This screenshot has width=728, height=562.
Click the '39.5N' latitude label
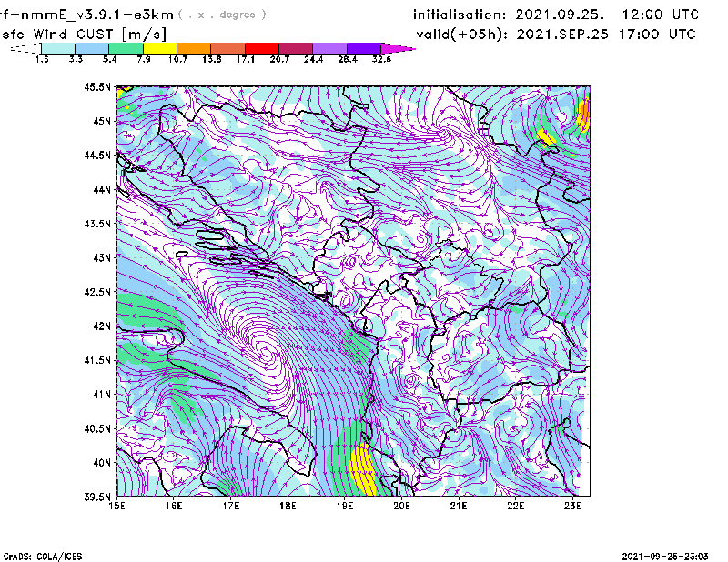[x=97, y=497]
